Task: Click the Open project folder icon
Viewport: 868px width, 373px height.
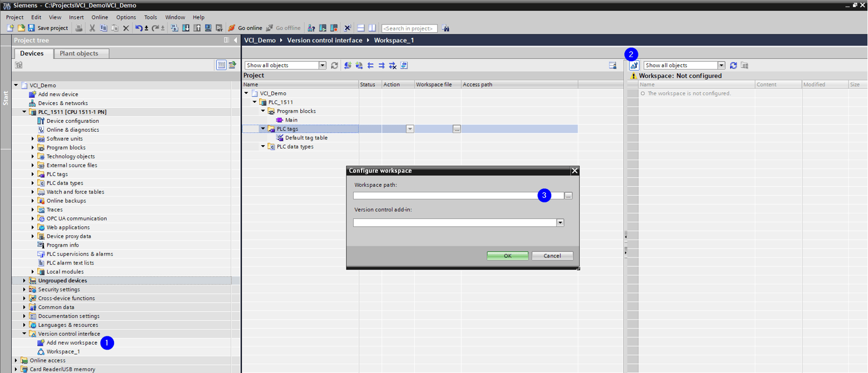Action: (21, 28)
